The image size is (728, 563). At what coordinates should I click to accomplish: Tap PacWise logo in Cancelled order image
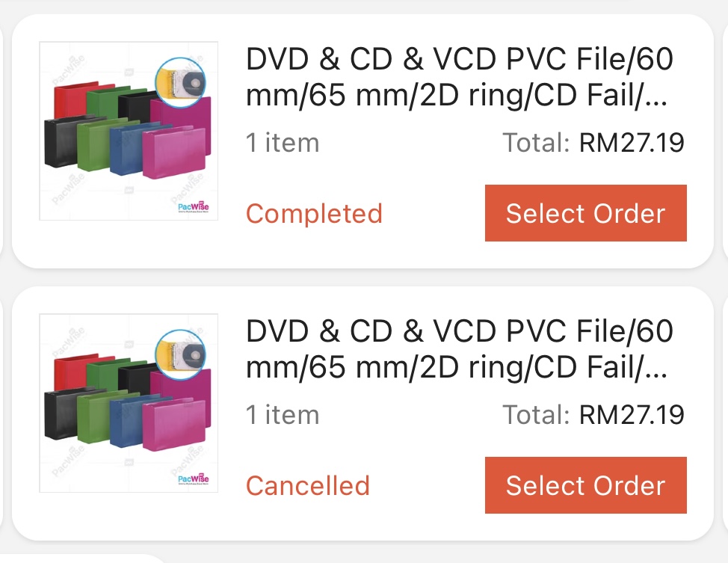[x=193, y=479]
